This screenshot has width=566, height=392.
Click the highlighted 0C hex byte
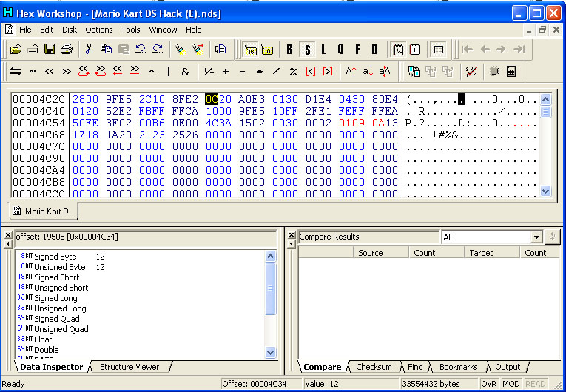212,99
